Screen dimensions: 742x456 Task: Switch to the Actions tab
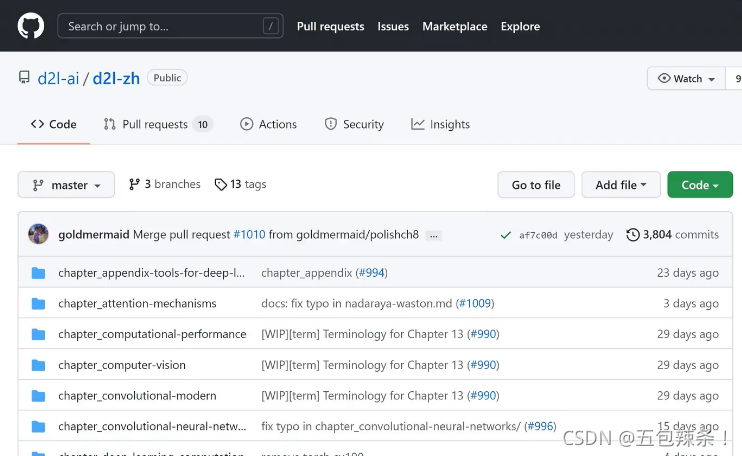(x=268, y=124)
